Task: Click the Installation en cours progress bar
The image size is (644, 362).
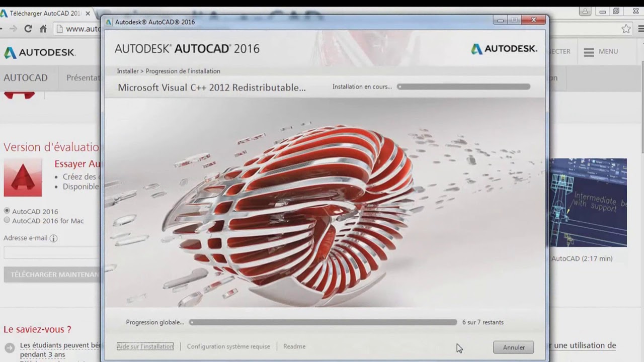Action: [x=463, y=87]
